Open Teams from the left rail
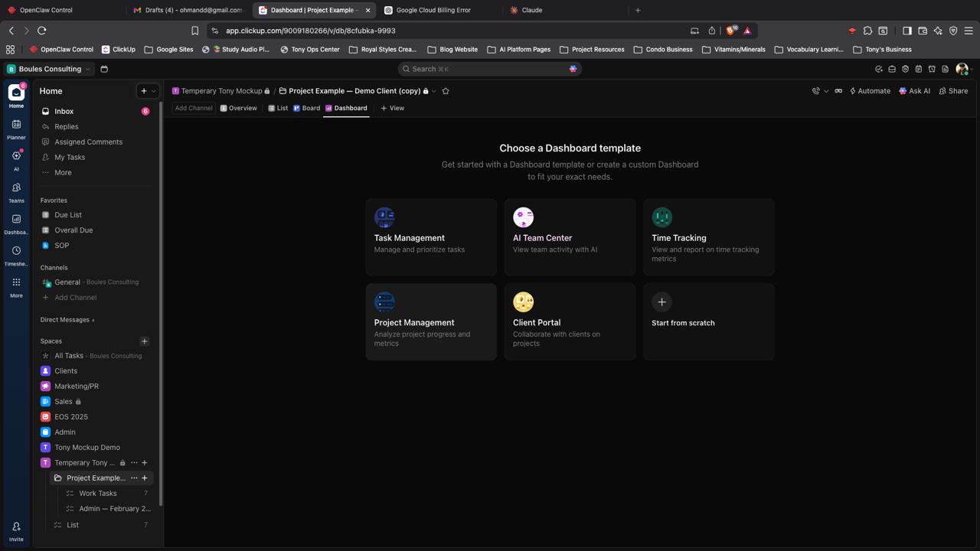The image size is (980, 551). pos(16,191)
